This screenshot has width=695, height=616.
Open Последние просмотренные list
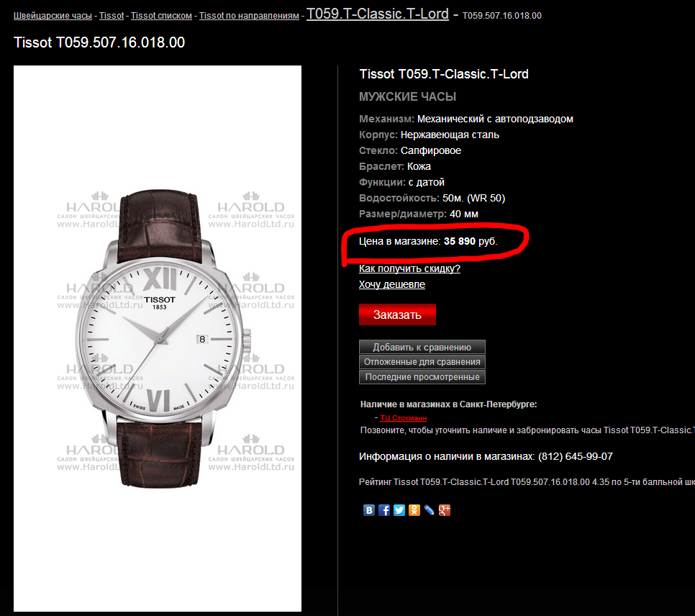(422, 377)
